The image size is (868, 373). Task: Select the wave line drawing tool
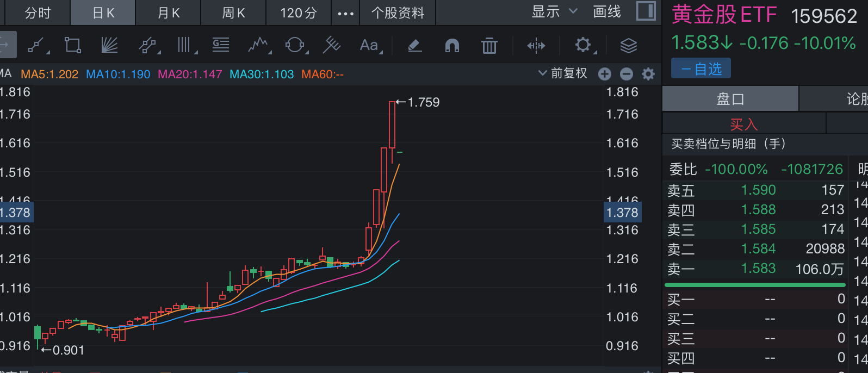(x=259, y=45)
